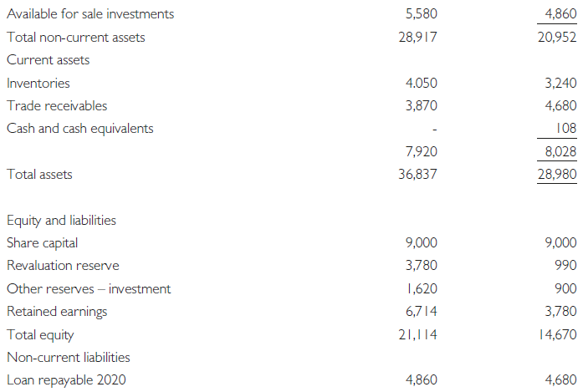
Task: Select the 'Retained earnings' label
Action: [57, 312]
